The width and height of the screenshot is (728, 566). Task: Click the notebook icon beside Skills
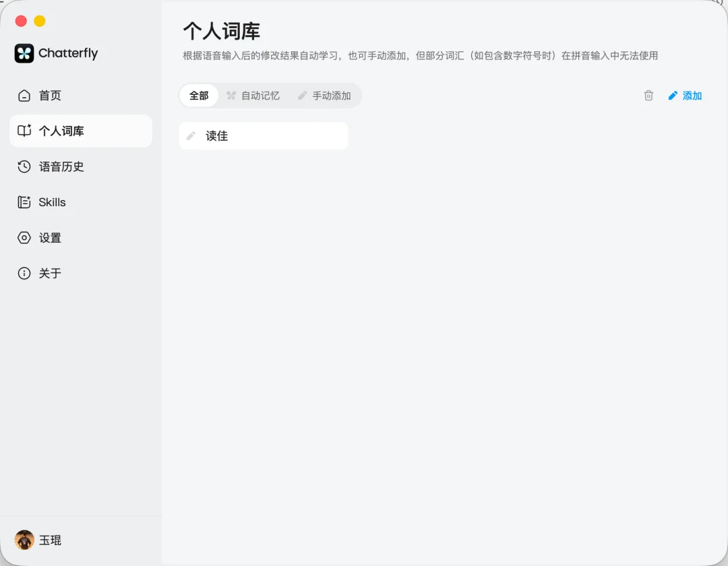click(24, 202)
